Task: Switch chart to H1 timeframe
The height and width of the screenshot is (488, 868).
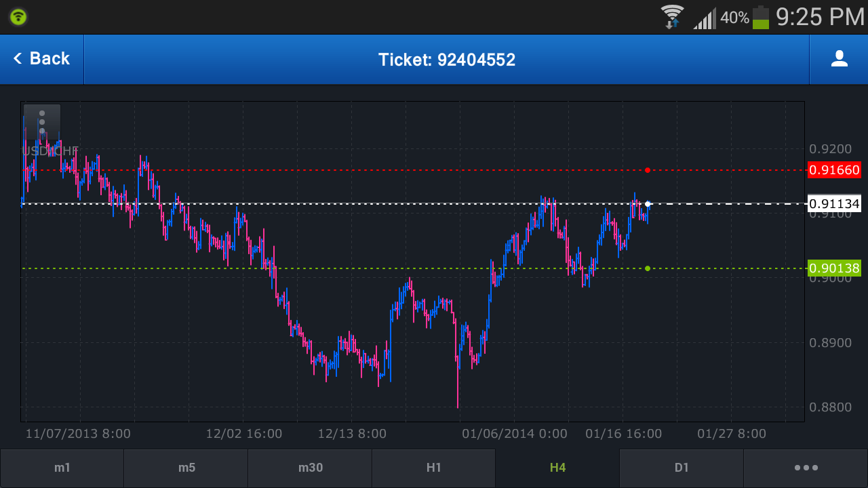Action: (x=434, y=468)
